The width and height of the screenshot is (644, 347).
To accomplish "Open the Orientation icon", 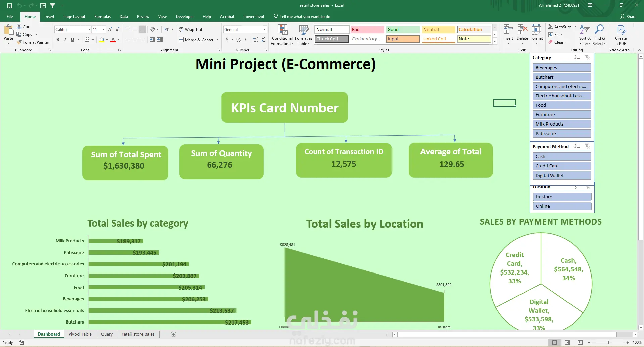I will 153,29.
